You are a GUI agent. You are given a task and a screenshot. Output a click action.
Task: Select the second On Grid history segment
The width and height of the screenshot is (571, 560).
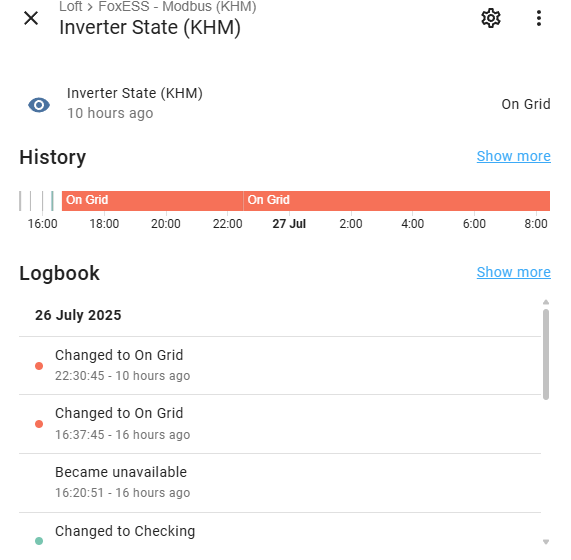pyautogui.click(x=397, y=201)
